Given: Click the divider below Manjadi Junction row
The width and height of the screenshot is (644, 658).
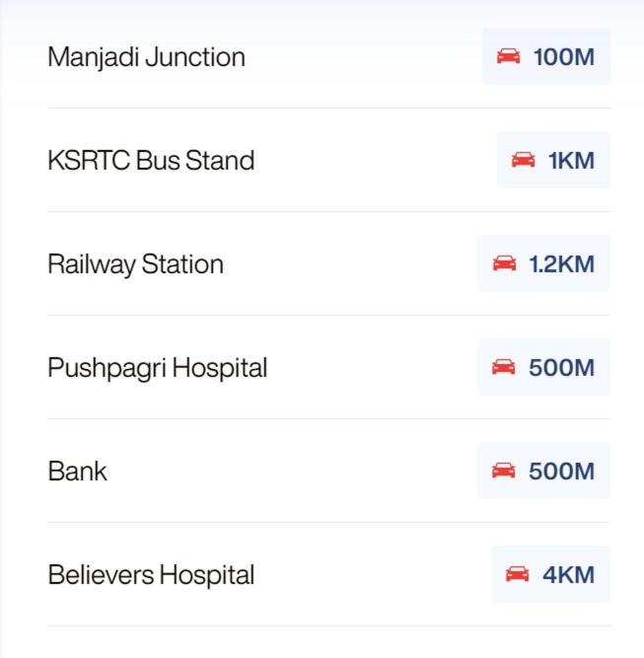Looking at the screenshot, I should 328,109.
